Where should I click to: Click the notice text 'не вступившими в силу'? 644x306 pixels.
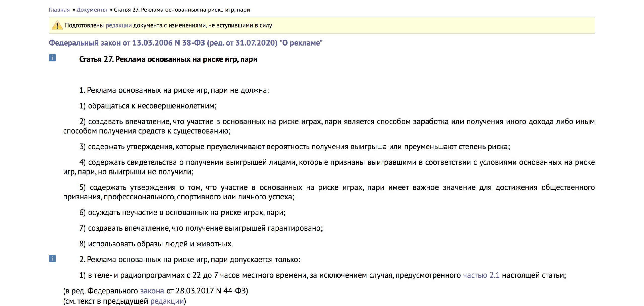(x=240, y=25)
